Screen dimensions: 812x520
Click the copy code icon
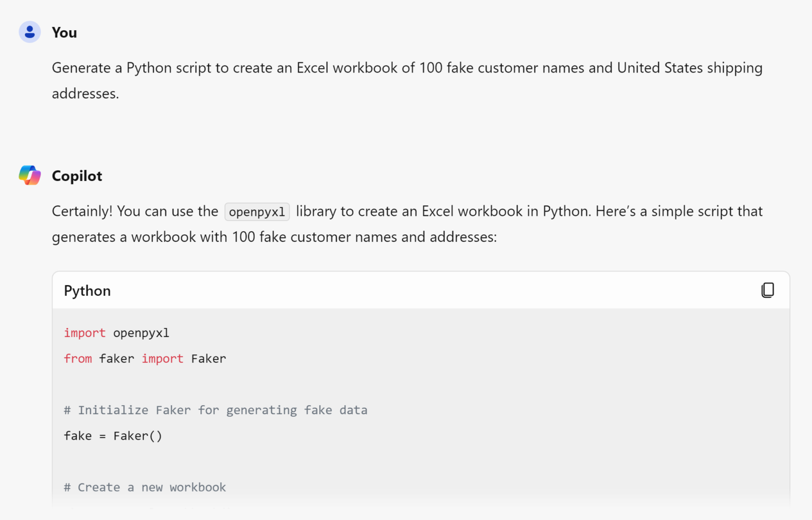(768, 290)
